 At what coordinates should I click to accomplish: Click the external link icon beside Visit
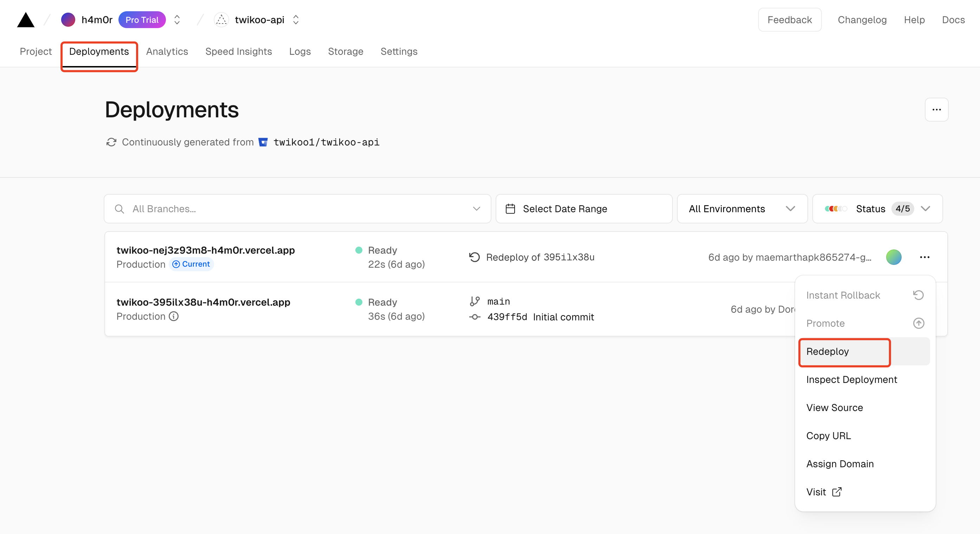pyautogui.click(x=837, y=492)
